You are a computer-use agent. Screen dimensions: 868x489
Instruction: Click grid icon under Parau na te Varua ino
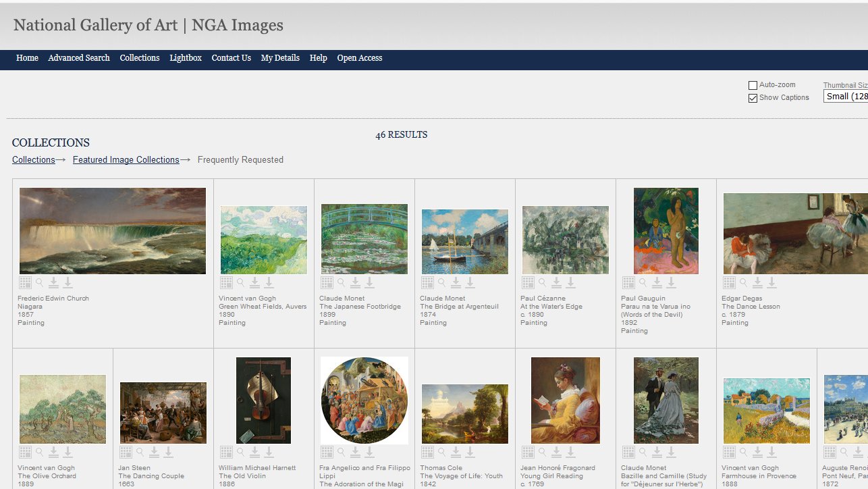pos(628,282)
